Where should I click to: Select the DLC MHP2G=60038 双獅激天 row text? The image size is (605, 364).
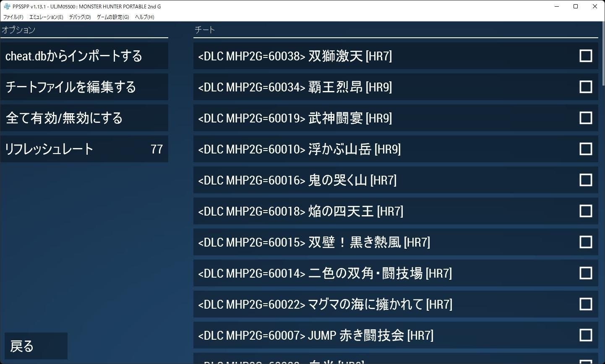pos(295,56)
